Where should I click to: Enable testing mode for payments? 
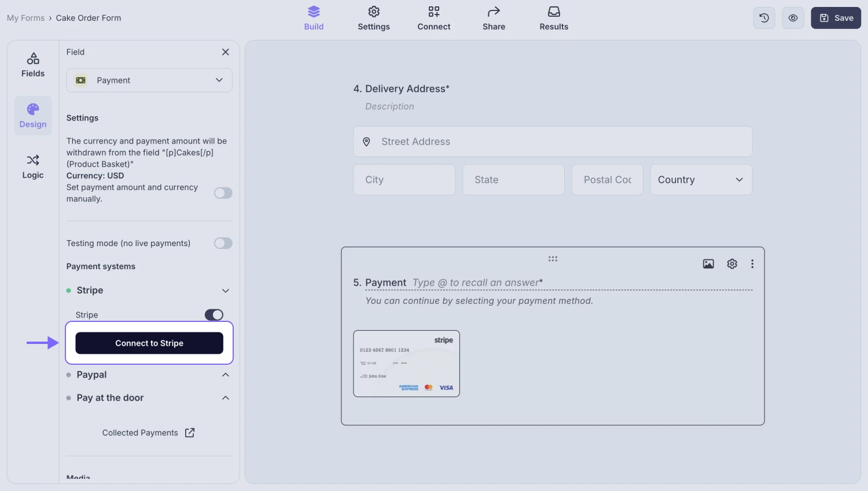pyautogui.click(x=223, y=243)
